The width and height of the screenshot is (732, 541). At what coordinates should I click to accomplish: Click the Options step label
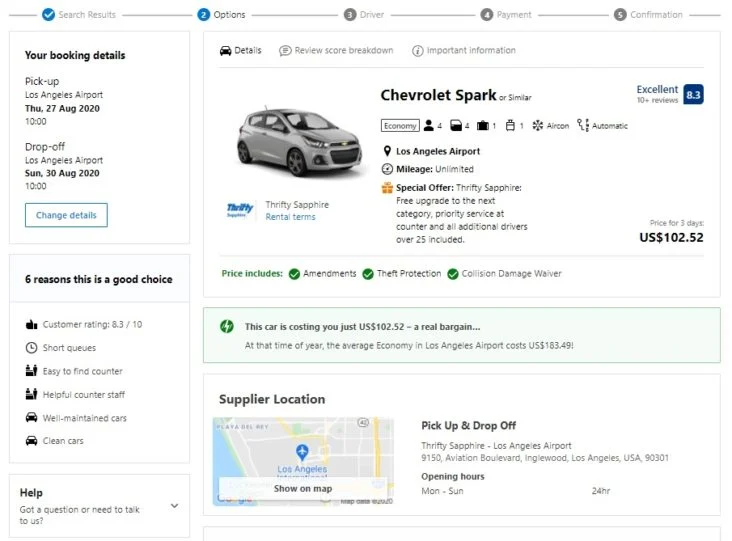(229, 14)
